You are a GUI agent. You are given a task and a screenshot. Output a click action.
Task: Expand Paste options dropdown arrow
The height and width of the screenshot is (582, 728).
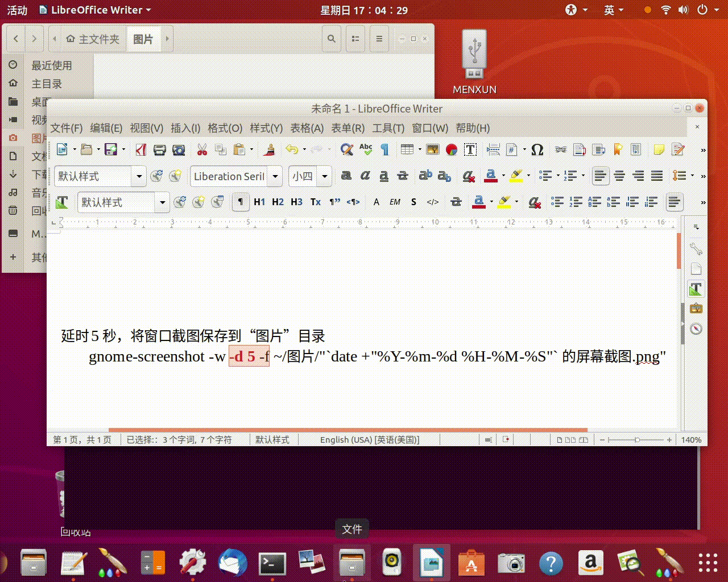[x=251, y=149]
